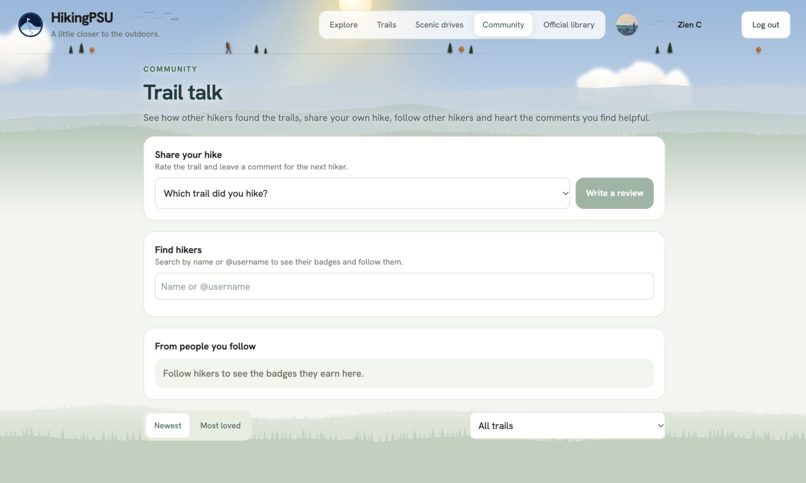806x483 pixels.
Task: Open the All trails filter dropdown
Action: [567, 425]
